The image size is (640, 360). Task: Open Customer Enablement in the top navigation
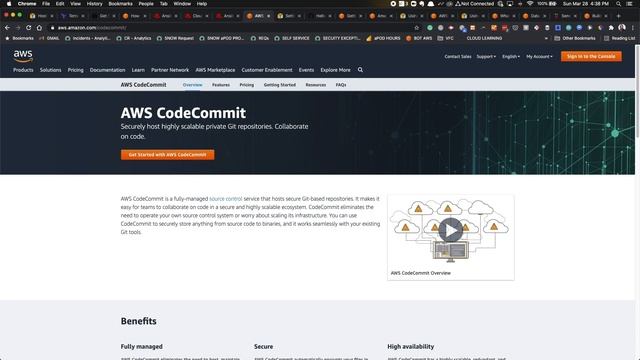point(267,70)
